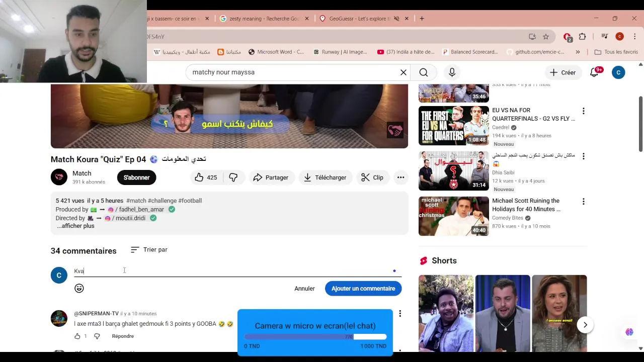Open the Chrome three-dot menu
Screen dimensions: 644x362
point(634,37)
